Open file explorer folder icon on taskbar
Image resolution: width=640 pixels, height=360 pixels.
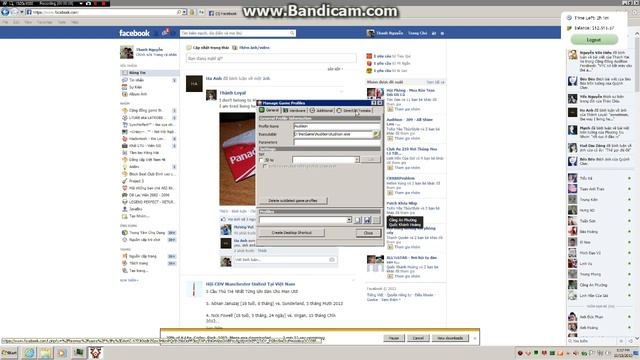[46, 353]
